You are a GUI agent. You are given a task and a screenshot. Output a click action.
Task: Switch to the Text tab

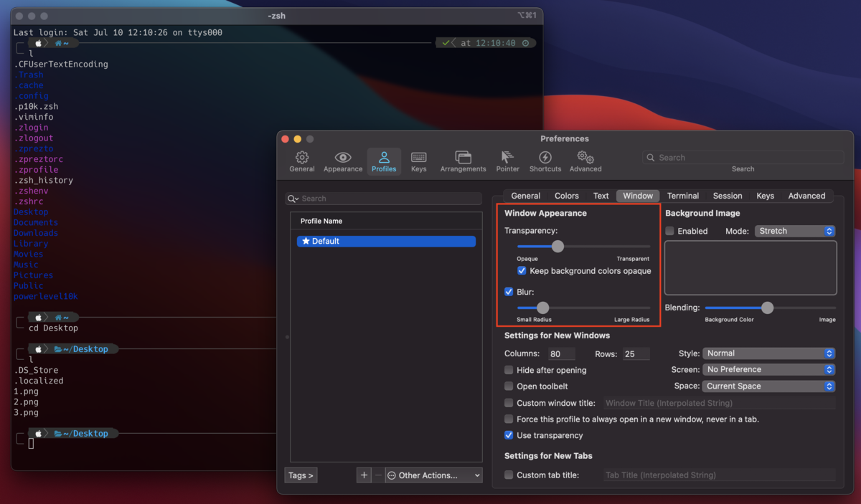coord(601,196)
